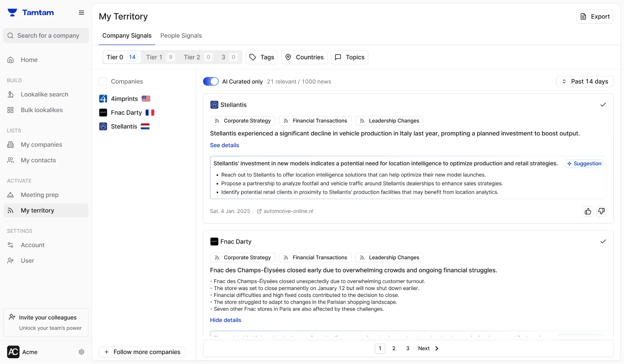Switch to People Signals tab
This screenshot has height=364, width=624.
coord(181,36)
